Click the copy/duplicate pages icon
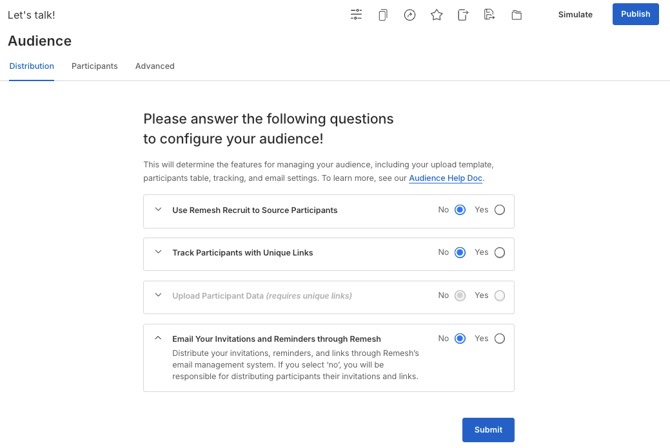The image size is (670, 448). tap(383, 15)
